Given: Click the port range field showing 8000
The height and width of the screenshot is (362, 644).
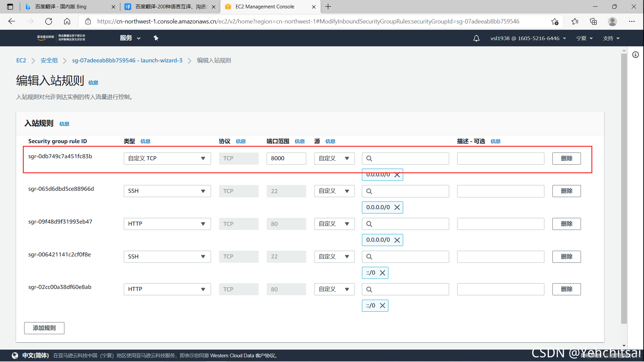Looking at the screenshot, I should pyautogui.click(x=286, y=159).
